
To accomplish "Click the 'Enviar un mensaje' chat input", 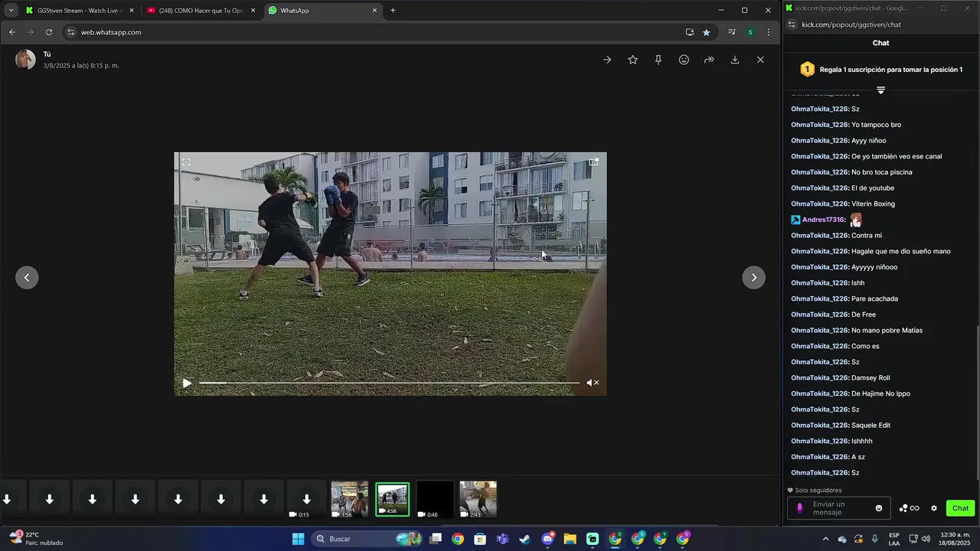I will 841,508.
